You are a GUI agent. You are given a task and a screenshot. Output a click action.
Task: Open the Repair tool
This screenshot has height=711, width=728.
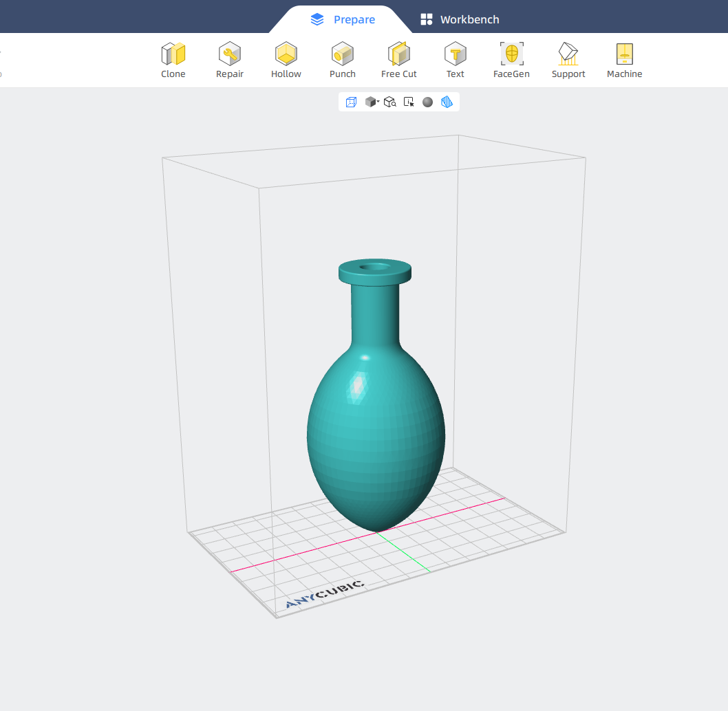(x=230, y=61)
